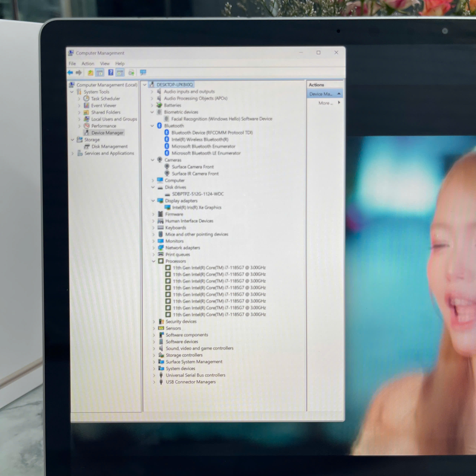
Task: Open the Action menu
Action: tap(88, 63)
